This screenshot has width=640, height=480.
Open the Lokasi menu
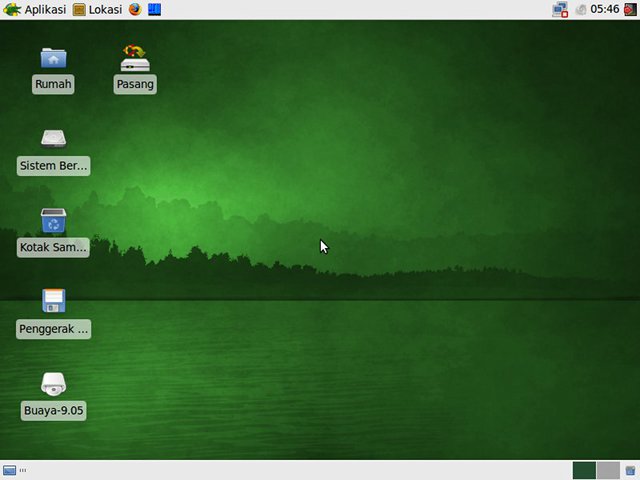(x=98, y=9)
